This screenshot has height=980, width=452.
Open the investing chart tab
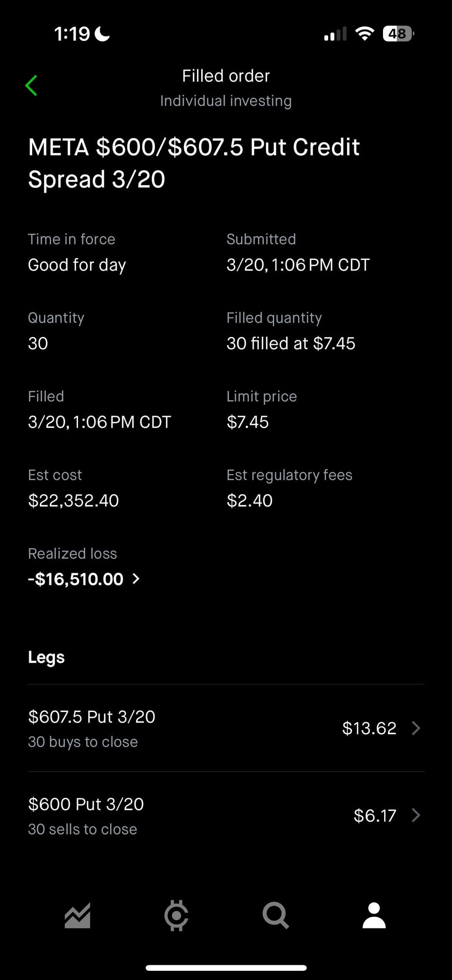77,916
